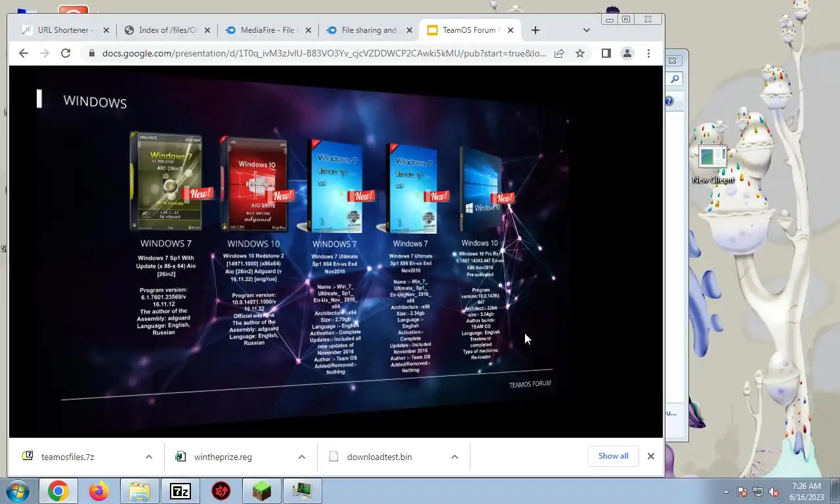Open the tab search dropdown chevron
Viewport: 840px width, 504px height.
point(586,30)
